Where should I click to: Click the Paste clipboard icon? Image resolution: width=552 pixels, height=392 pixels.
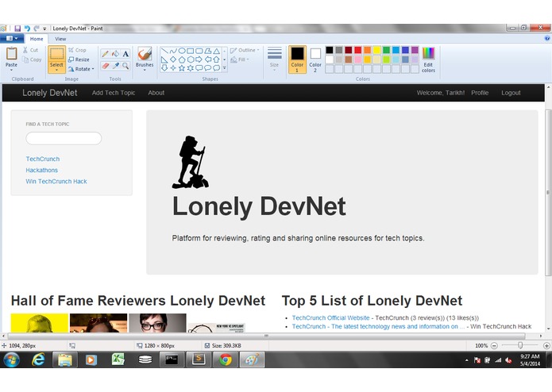pos(11,53)
